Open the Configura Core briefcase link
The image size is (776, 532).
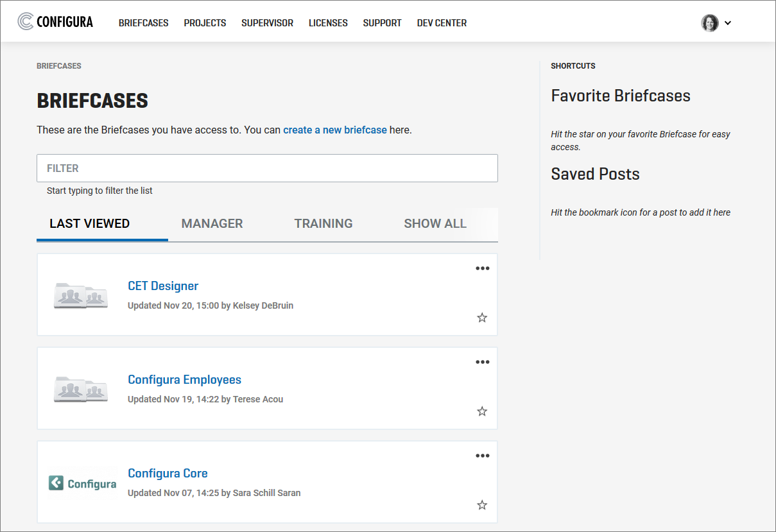pos(168,474)
